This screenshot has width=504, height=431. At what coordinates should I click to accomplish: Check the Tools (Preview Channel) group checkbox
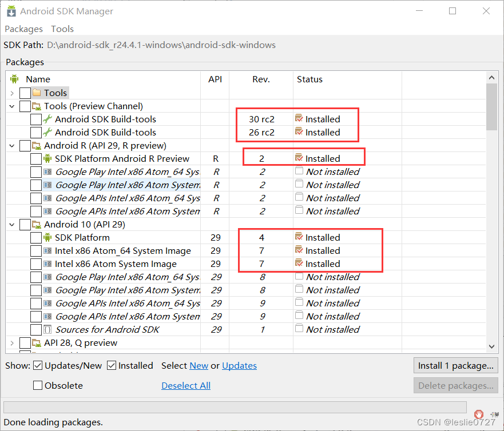25,106
